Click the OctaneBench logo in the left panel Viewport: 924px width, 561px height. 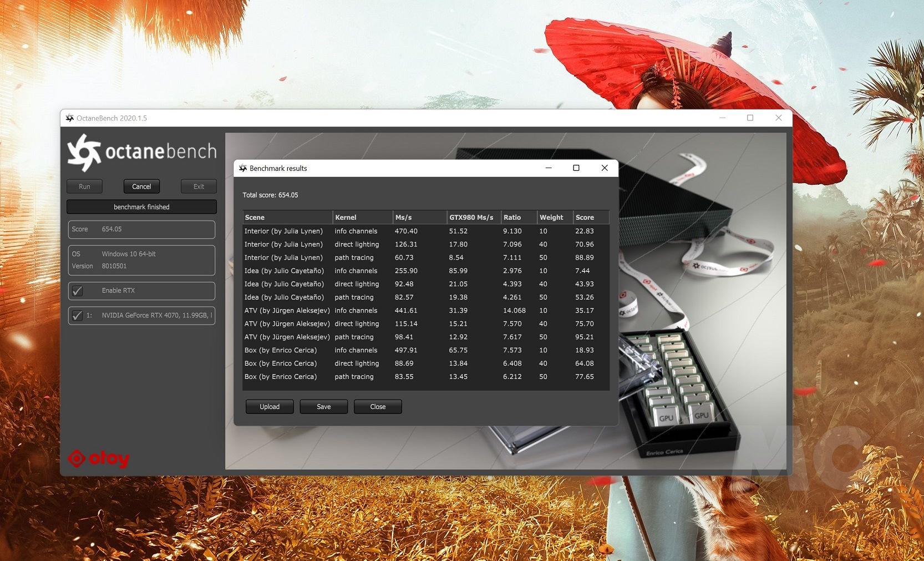tap(141, 152)
